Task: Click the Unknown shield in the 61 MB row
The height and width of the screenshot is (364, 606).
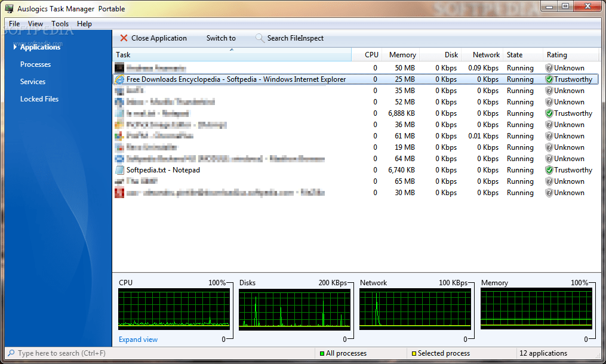Action: [549, 136]
